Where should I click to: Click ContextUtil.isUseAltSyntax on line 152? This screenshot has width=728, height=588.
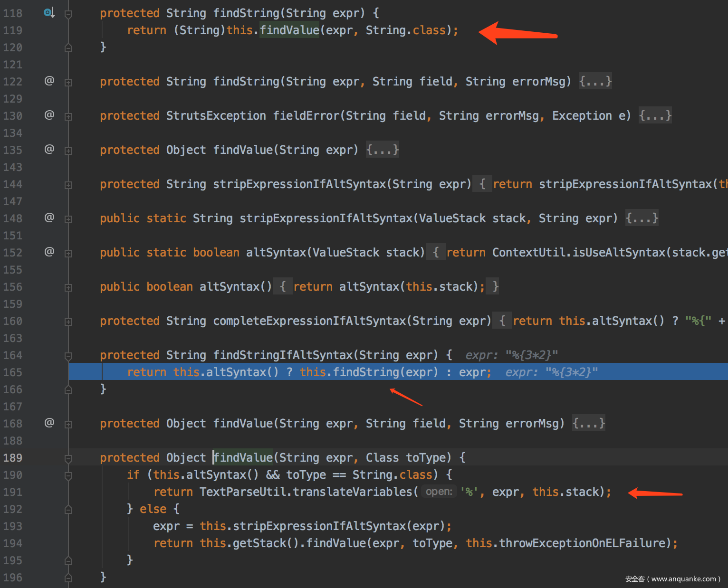(578, 253)
